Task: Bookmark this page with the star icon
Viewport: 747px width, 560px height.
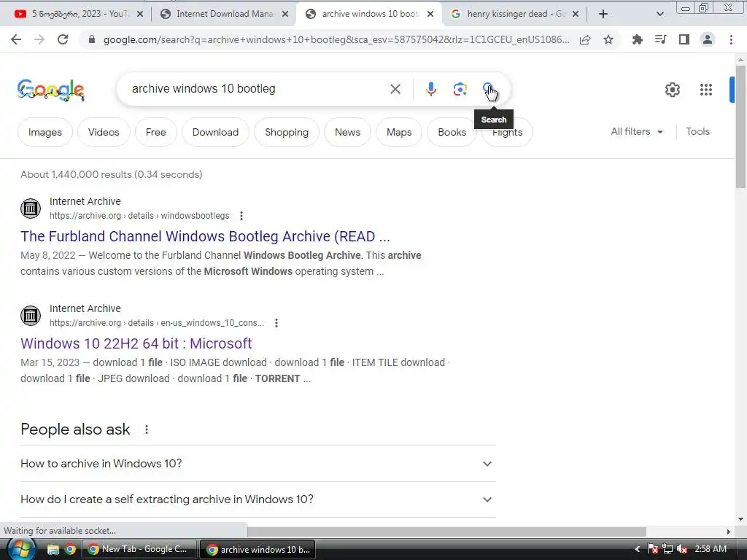Action: tap(608, 39)
